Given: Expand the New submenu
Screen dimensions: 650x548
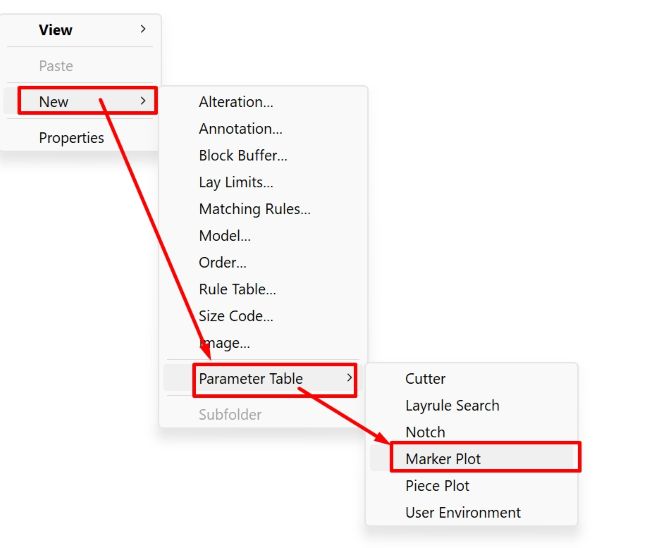Looking at the screenshot, I should tap(54, 101).
